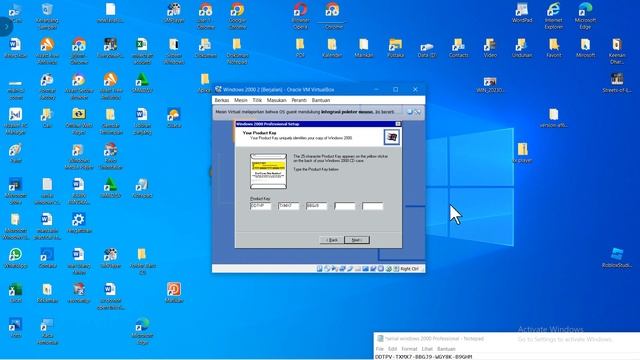Open the WordPad desktop shortcut
640x360 pixels.
(x=522, y=12)
